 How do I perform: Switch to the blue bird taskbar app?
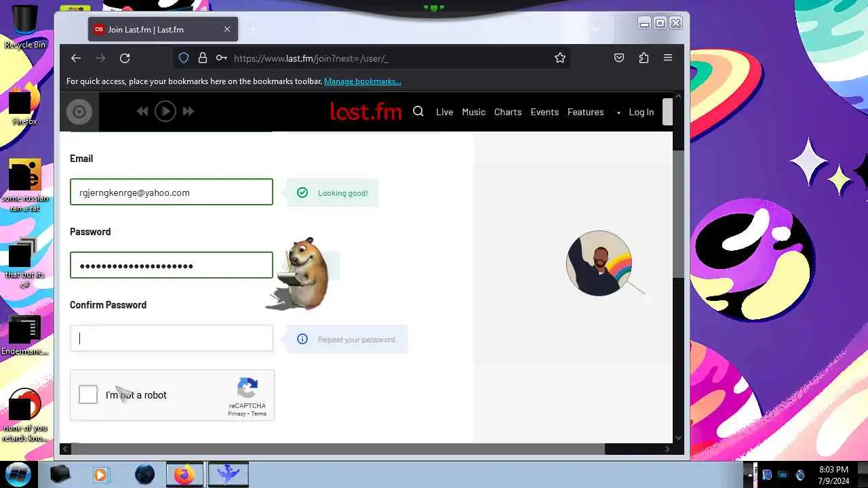tap(229, 474)
